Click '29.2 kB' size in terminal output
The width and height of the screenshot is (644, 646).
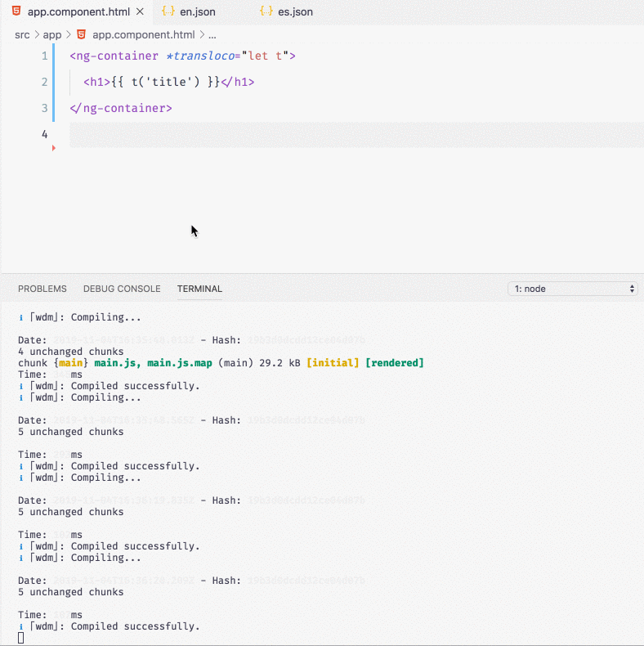(280, 363)
